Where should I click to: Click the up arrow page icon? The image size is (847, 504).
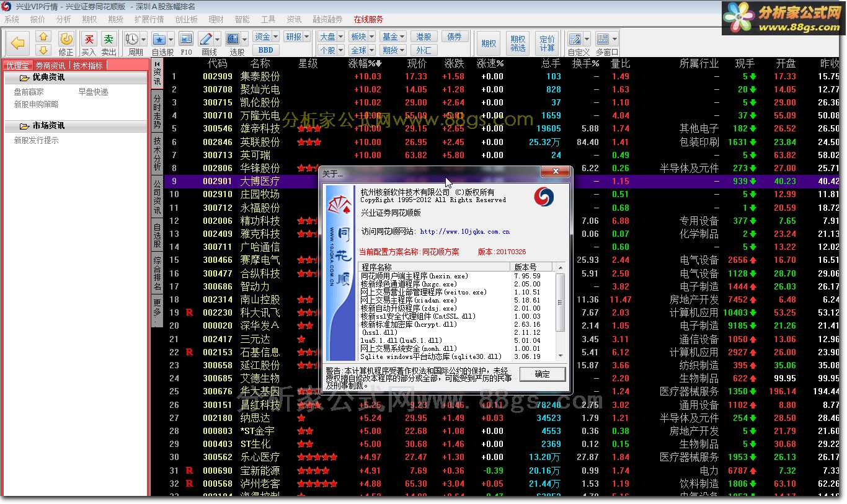43,37
